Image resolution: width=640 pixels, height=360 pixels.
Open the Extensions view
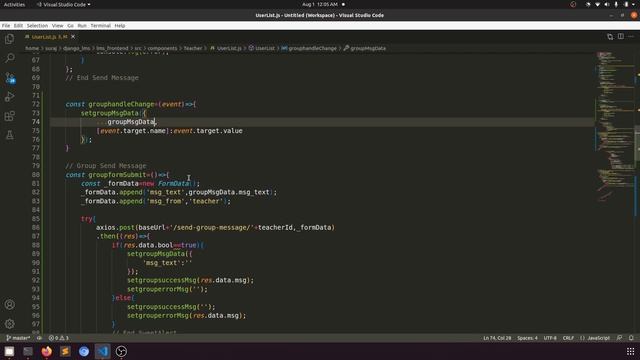9,116
